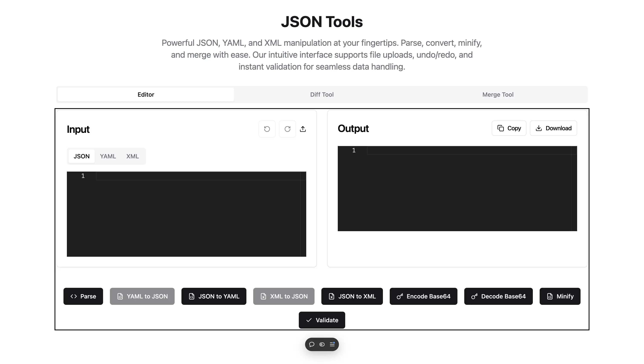Open the Diff Tool tab

pos(322,95)
